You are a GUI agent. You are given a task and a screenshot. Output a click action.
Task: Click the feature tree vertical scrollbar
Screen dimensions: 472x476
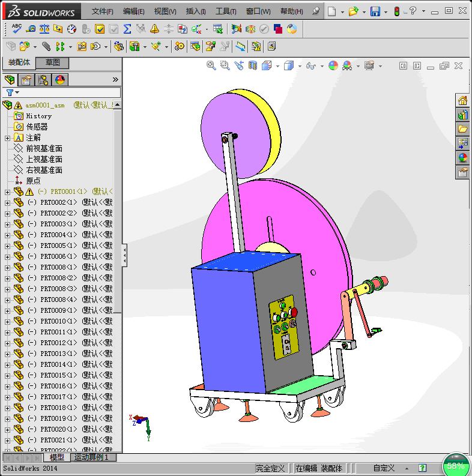tap(118, 211)
